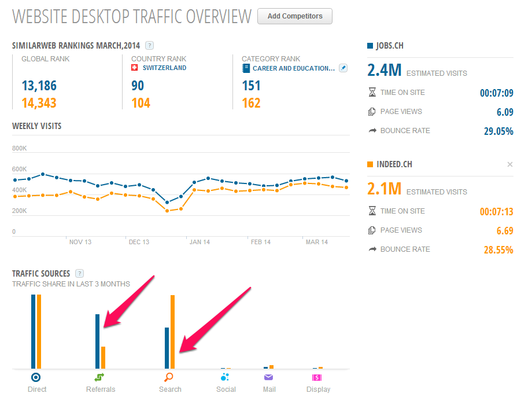The height and width of the screenshot is (397, 532).
Task: Open the SimilarWeb Rankings help icon
Action: point(149,45)
